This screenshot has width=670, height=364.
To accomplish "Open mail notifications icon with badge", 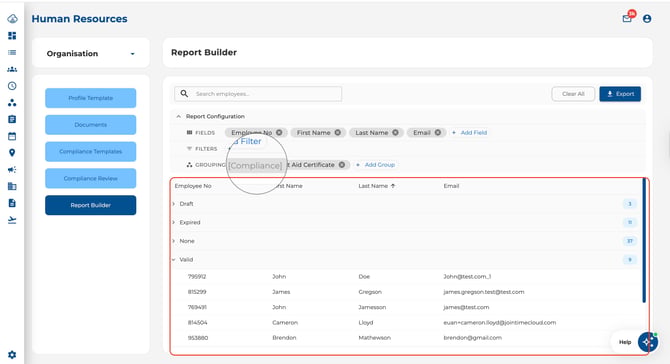I will (x=627, y=18).
